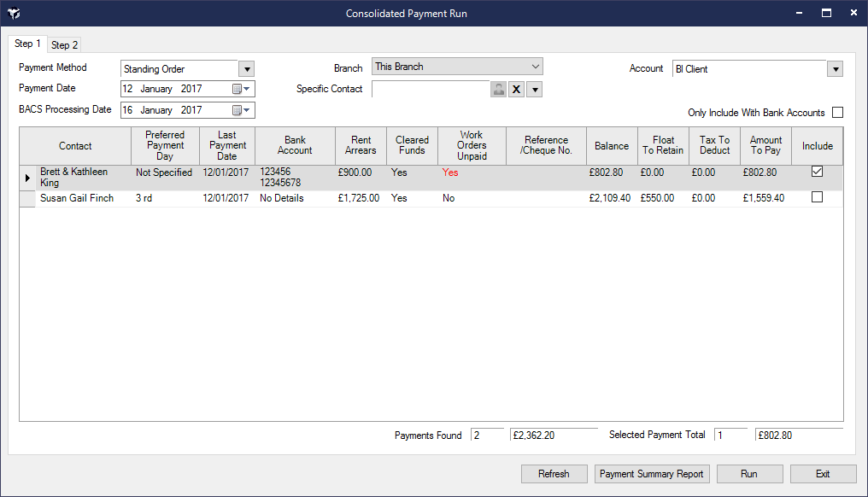Switch to the Step 2 tab
The height and width of the screenshot is (497, 868).
pos(64,45)
